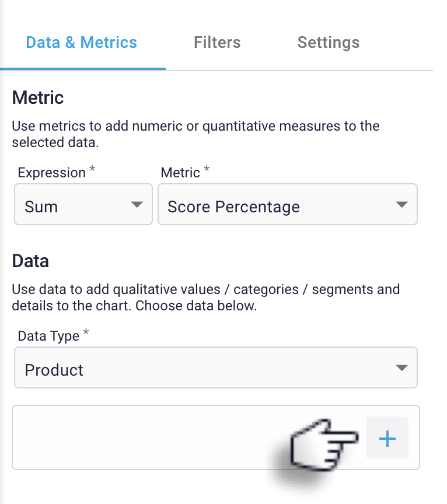The image size is (447, 504).
Task: Click the metrics description text
Action: 195,134
